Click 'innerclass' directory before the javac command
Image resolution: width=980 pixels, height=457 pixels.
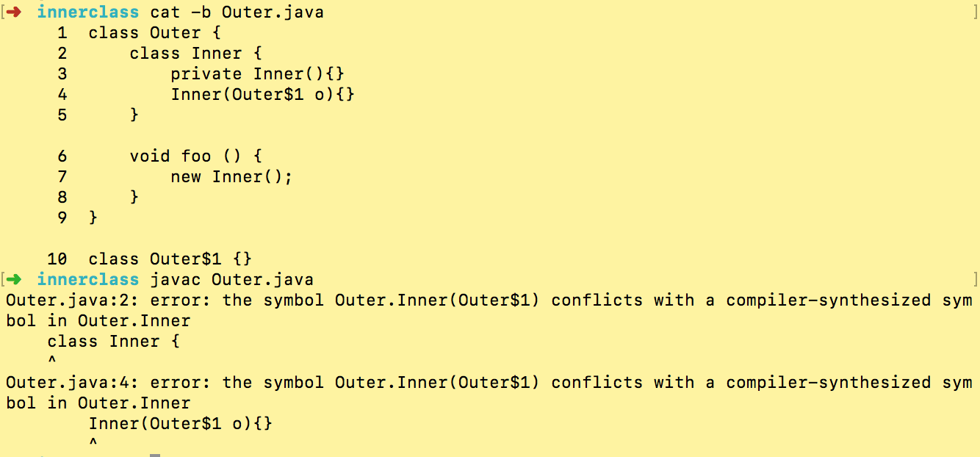coord(87,279)
